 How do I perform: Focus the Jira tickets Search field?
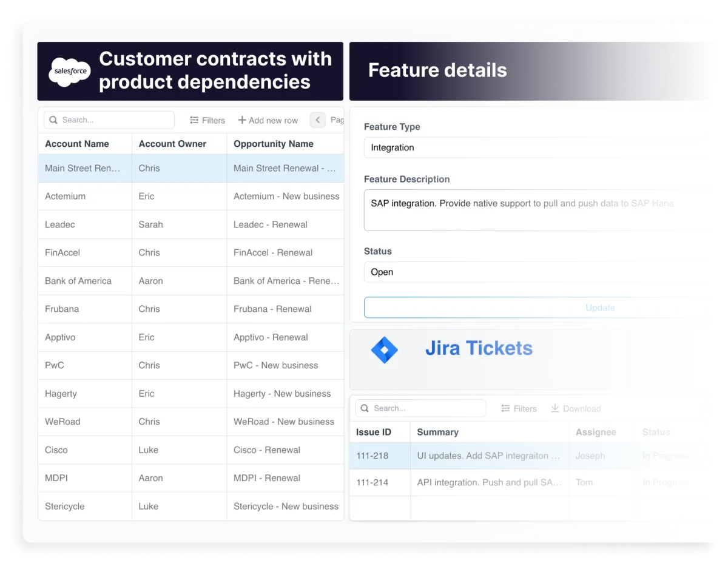(x=420, y=408)
